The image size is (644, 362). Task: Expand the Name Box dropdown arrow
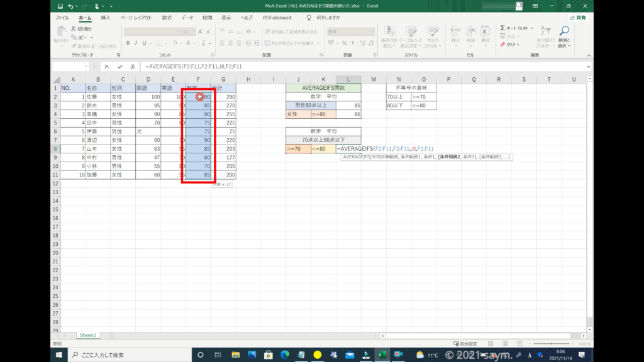tap(86, 66)
